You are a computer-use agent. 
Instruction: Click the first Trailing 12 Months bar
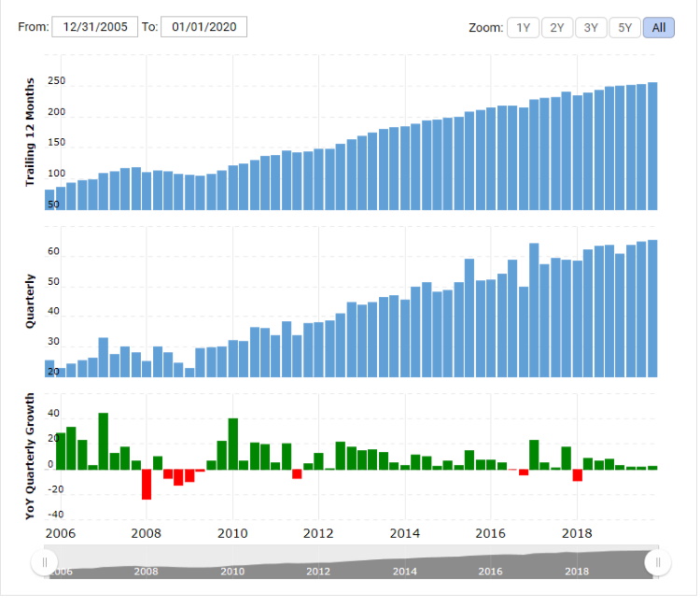tap(49, 200)
